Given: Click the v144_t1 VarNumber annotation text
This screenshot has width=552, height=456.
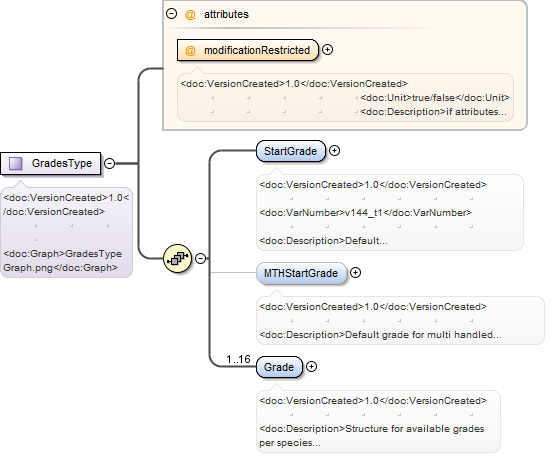Looking at the screenshot, I should coord(365,213).
